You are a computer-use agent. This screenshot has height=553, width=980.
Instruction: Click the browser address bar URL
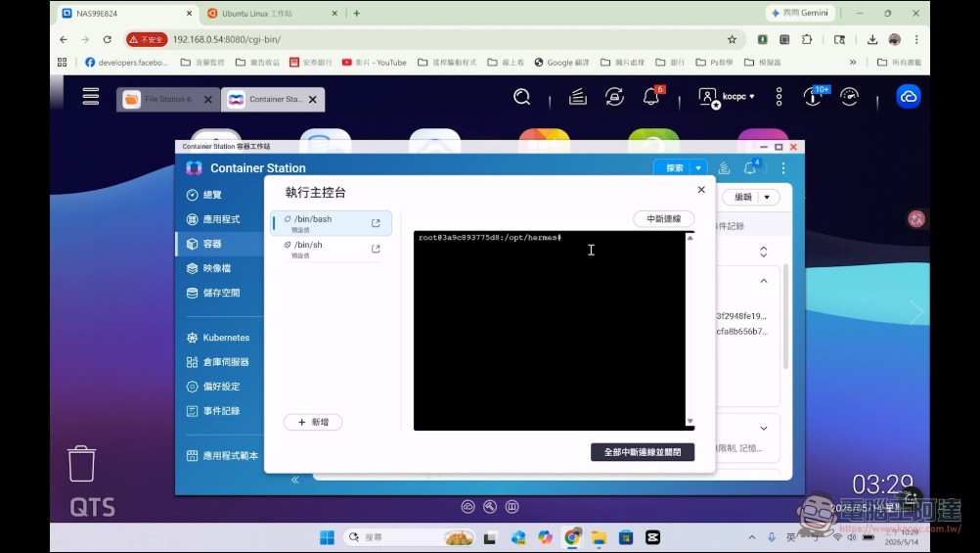[226, 39]
